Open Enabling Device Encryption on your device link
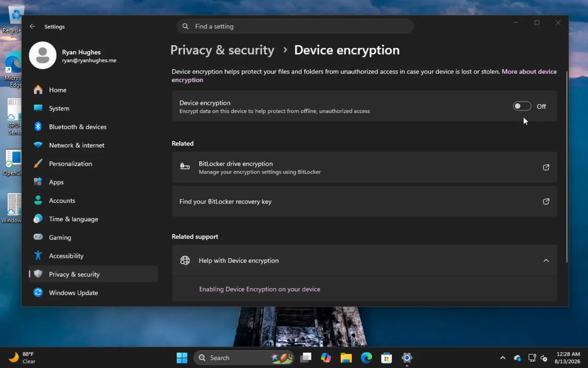Screen dimensions: 588x368 tap(259, 289)
